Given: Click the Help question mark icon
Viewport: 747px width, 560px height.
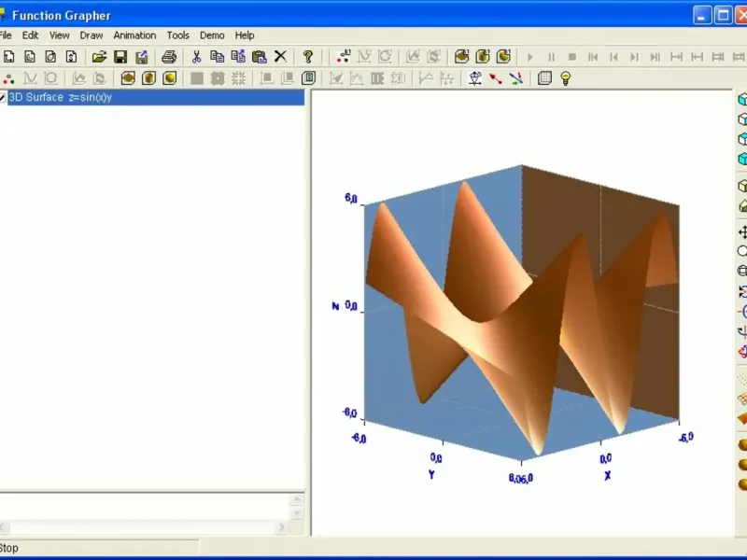Looking at the screenshot, I should pos(308,57).
